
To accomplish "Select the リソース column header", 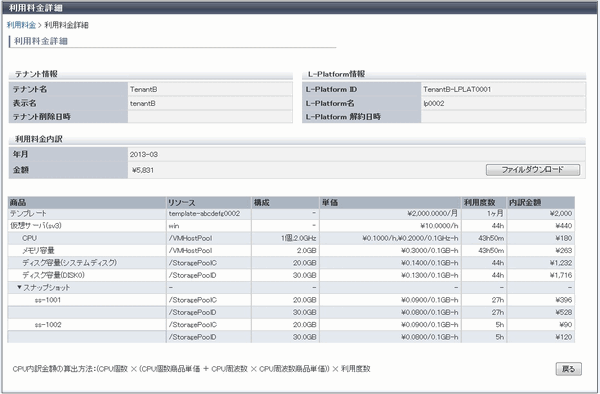I will 209,202.
